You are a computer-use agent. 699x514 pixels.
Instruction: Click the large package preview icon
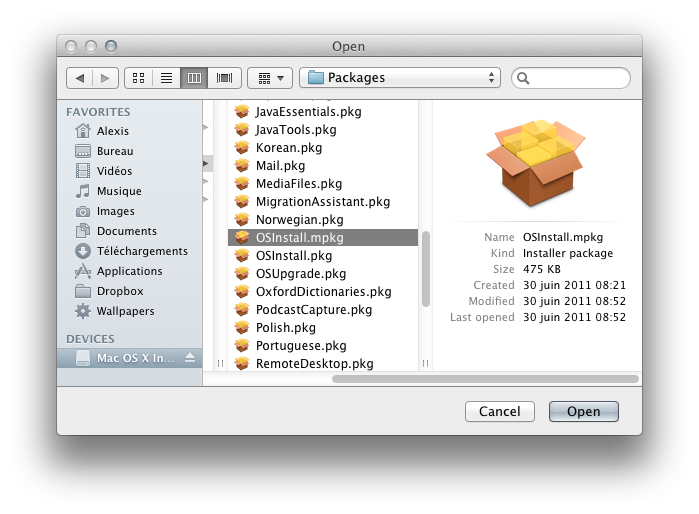[536, 162]
